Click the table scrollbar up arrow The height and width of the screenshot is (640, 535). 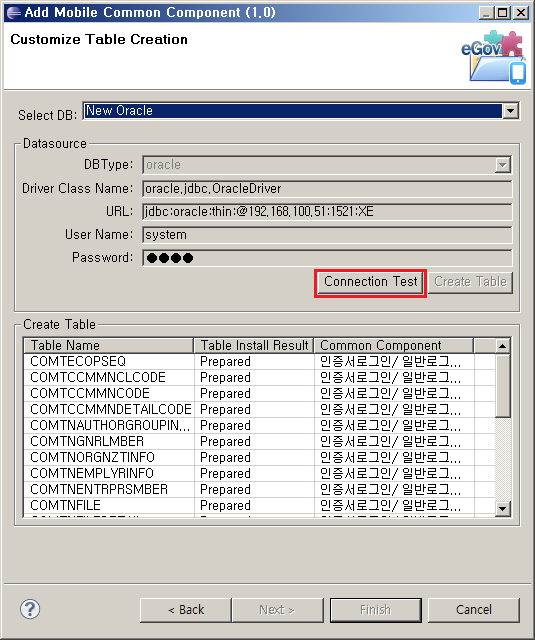coord(503,346)
